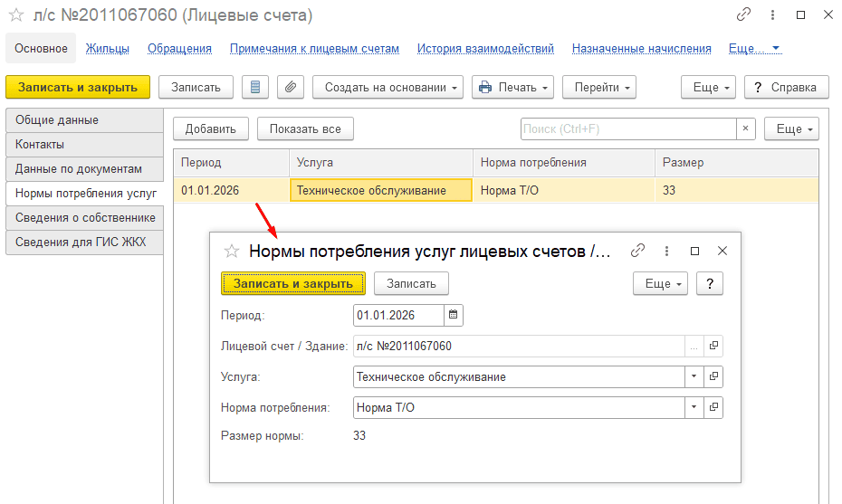The image size is (842, 504).
Task: Add dialog to favorites with star icon
Action: pos(232,251)
